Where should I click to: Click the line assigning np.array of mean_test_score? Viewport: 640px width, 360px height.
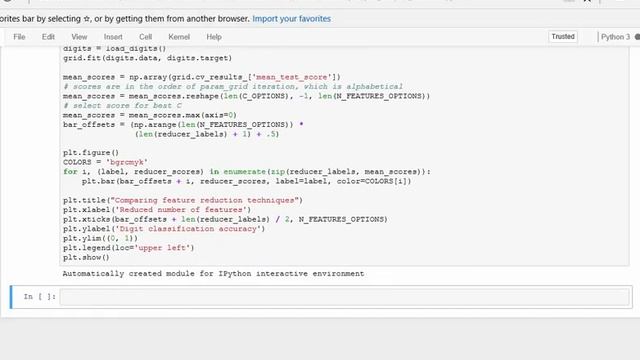(202, 77)
